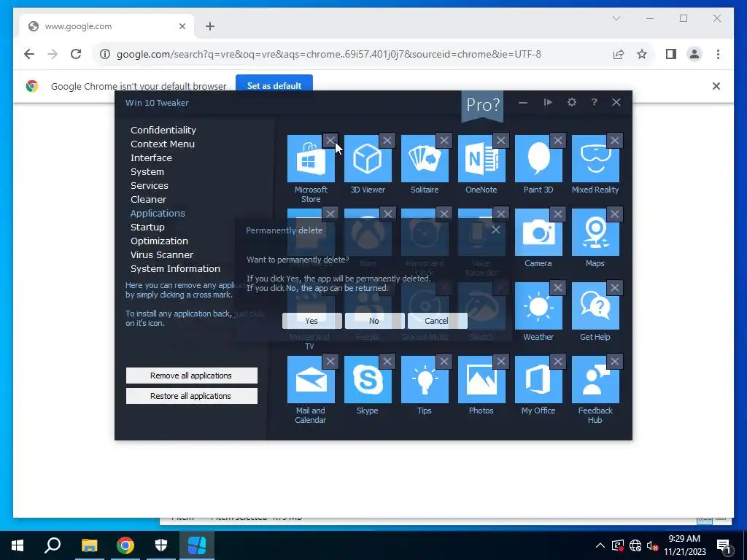747x560 pixels.
Task: Remove Skype via its cross mark
Action: tap(387, 362)
